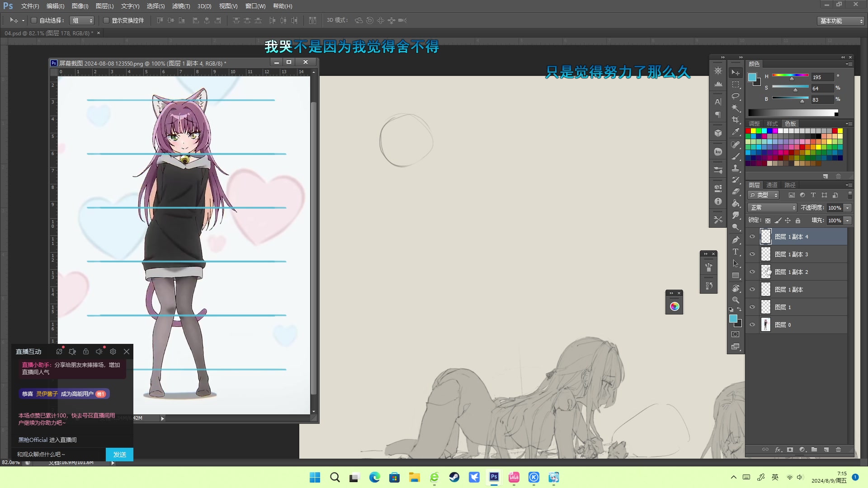
Task: Click the foreground color swatch in Color panel
Action: click(752, 77)
